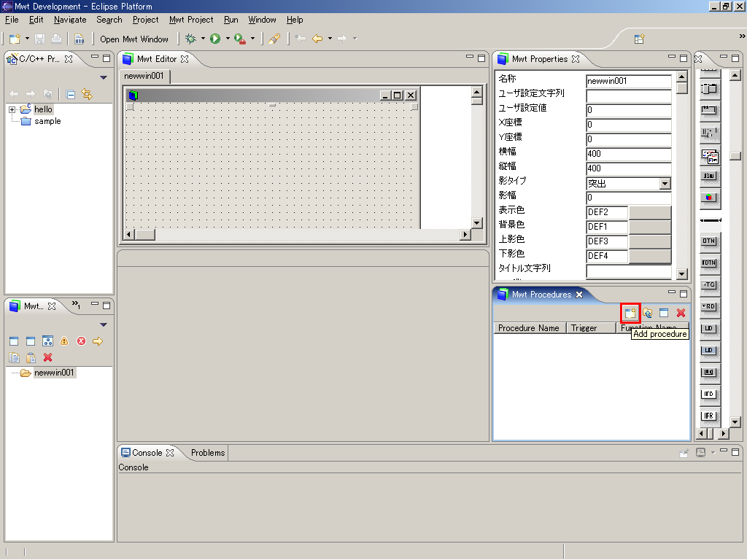Open the File menu
Image resolution: width=747 pixels, height=560 pixels.
pos(12,20)
